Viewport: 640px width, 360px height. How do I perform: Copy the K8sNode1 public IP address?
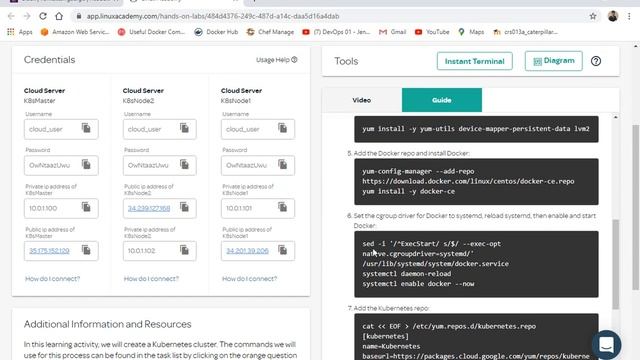pos(282,250)
